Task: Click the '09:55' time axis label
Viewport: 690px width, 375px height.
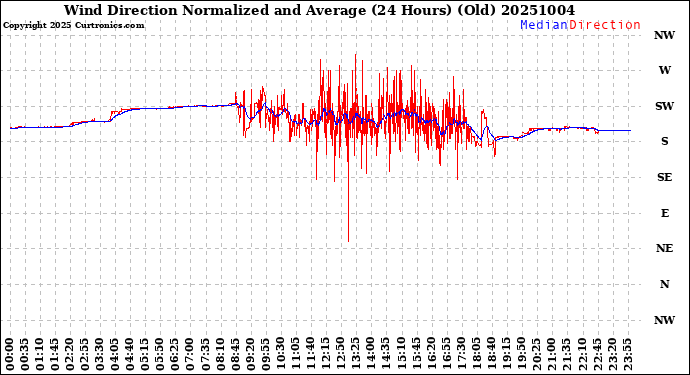Action: coord(265,355)
